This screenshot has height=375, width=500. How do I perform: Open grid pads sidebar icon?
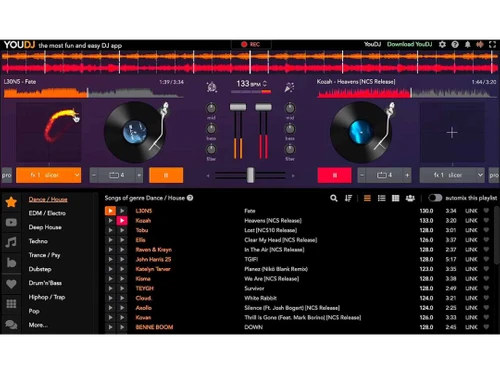[x=11, y=304]
